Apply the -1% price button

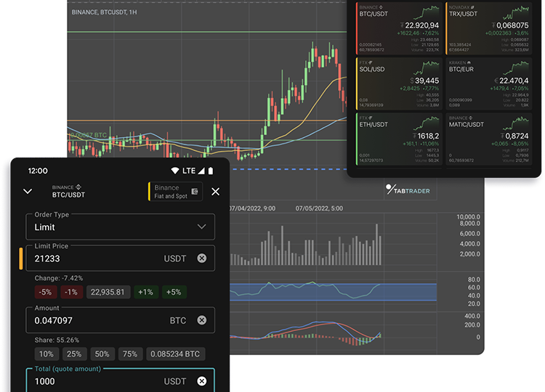tap(72, 292)
